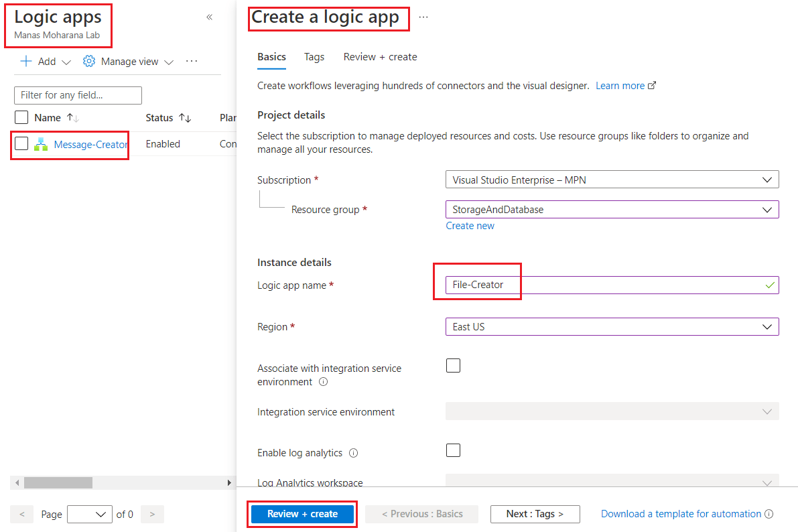Click the horizontal scrollbar thumb in list

pyautogui.click(x=58, y=482)
